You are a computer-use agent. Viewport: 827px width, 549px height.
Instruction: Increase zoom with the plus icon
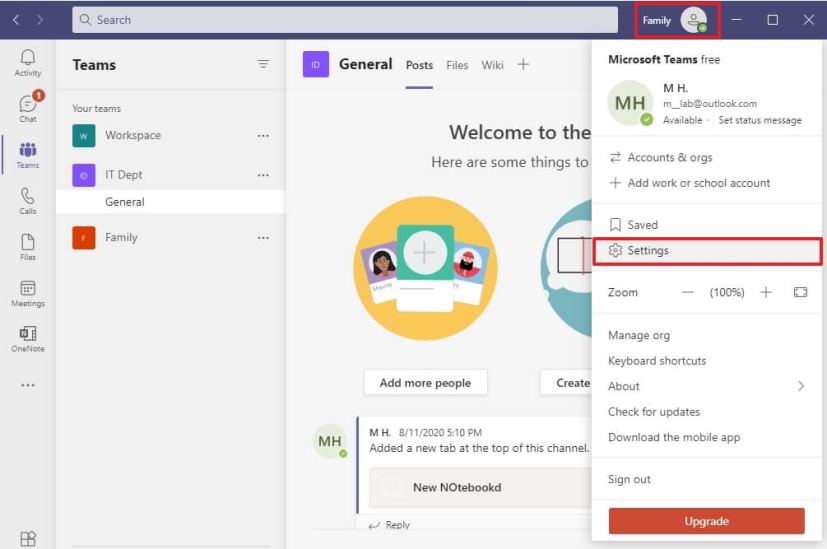[766, 292]
